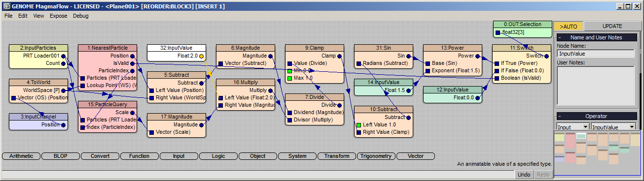Click the Index (ParticleIndex) input socket

(82, 127)
